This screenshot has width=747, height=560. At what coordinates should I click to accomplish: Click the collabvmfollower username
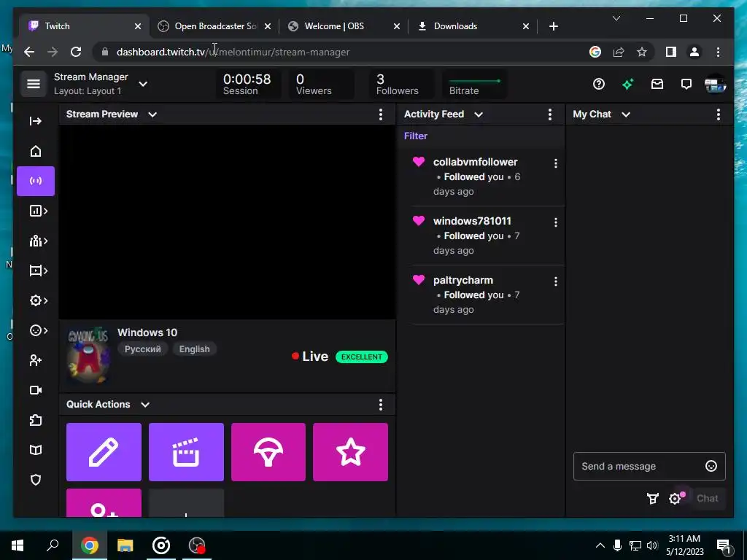[x=475, y=162]
